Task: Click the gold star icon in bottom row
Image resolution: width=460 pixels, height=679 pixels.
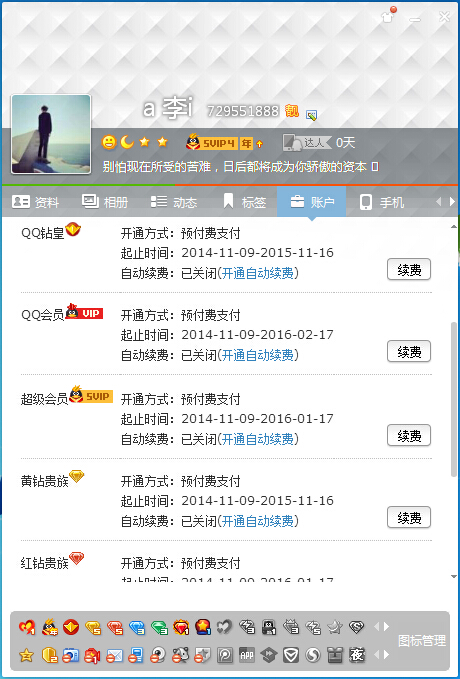Action: pyautogui.click(x=26, y=656)
